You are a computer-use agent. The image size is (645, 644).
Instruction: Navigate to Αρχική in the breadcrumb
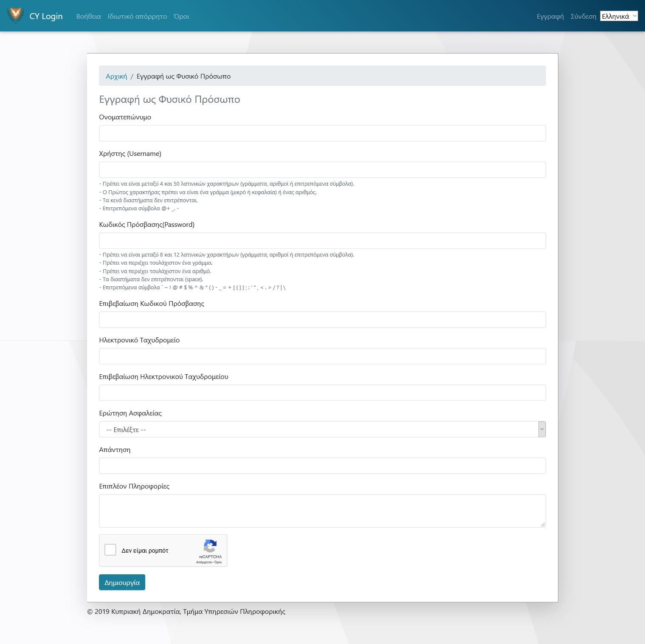116,76
